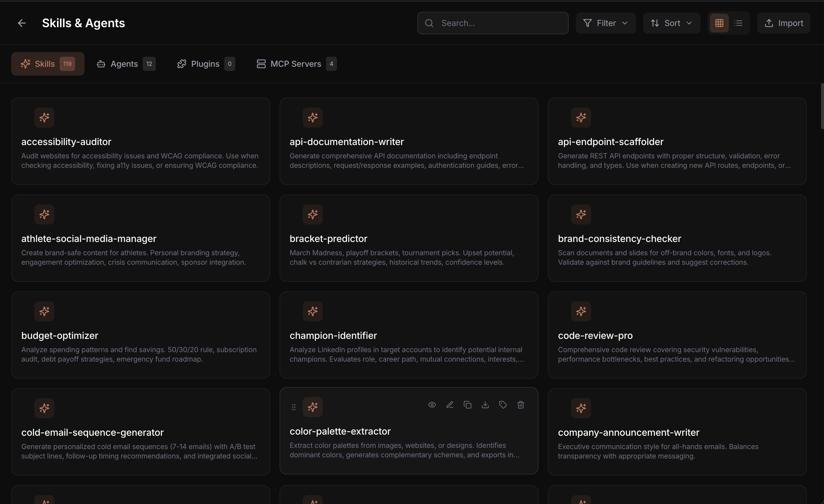The image size is (824, 504).
Task: Switch to list view
Action: [739, 23]
